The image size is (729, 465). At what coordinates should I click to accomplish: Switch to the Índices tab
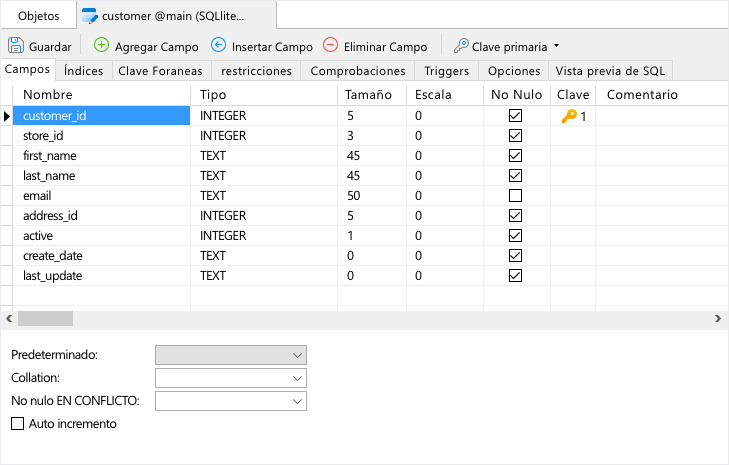84,71
